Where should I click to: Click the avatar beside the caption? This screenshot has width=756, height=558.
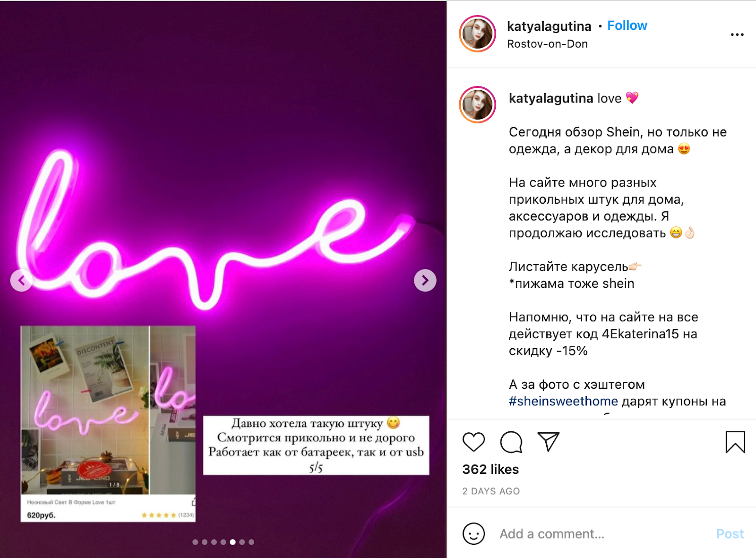(x=477, y=104)
